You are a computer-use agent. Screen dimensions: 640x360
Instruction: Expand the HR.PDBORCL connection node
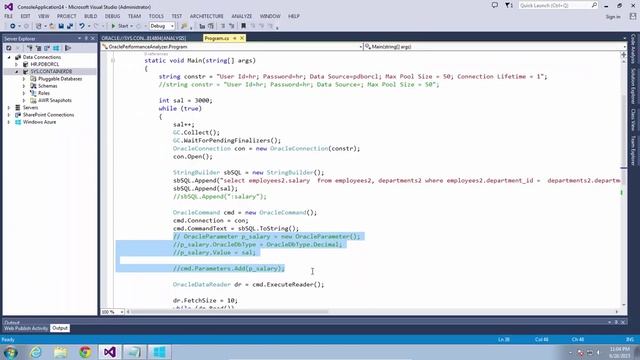tap(17, 64)
